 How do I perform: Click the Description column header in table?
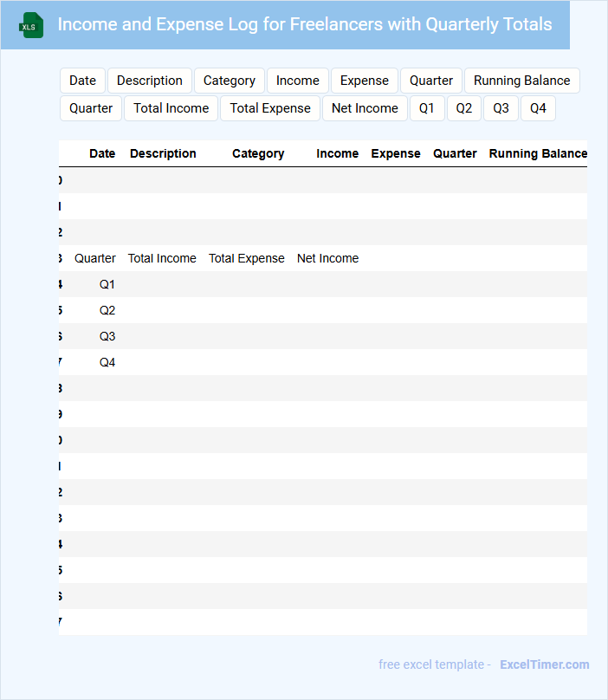[x=163, y=153]
